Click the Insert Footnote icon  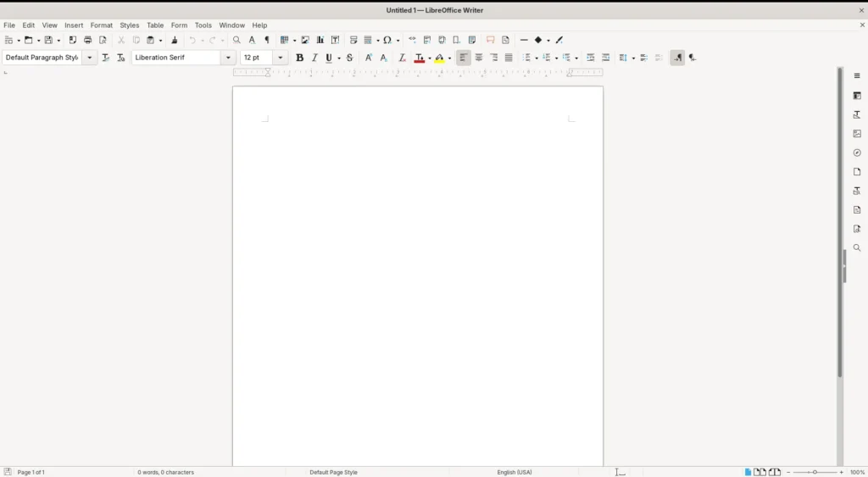point(427,40)
